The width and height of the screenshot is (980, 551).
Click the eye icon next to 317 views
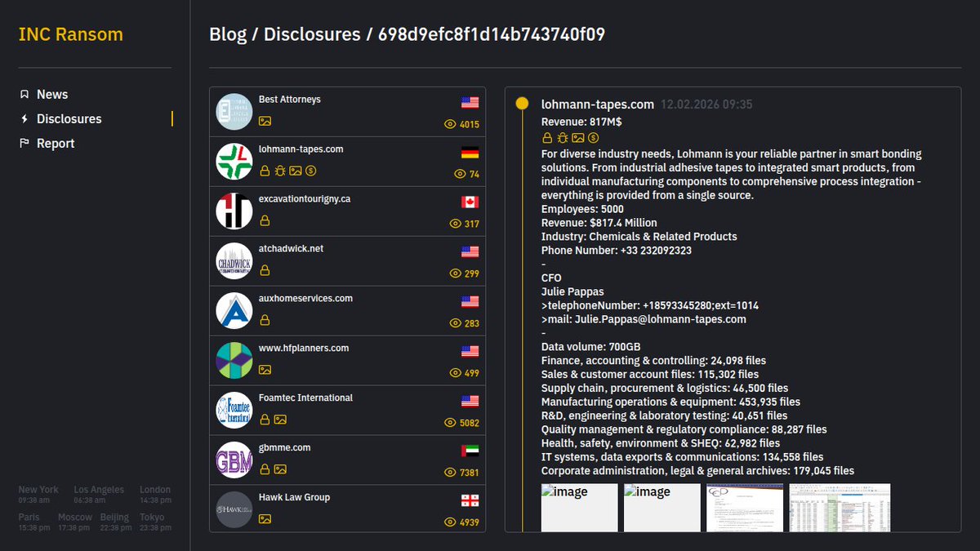[455, 224]
